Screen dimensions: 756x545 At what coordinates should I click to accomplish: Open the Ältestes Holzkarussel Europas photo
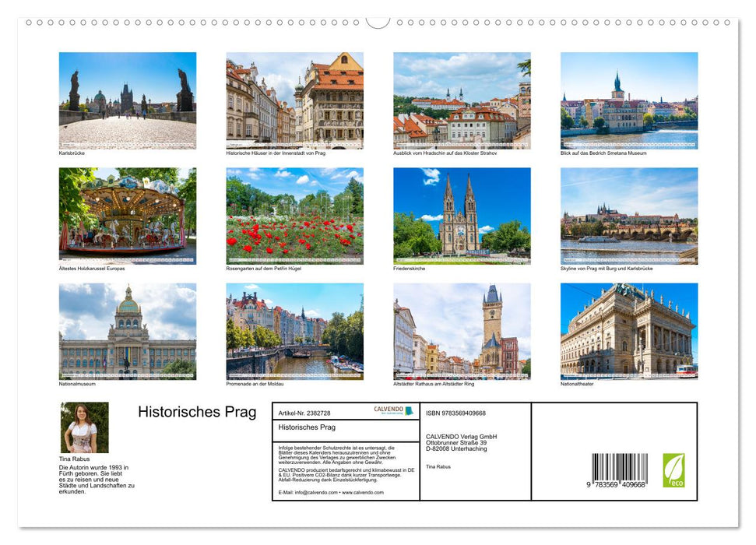[127, 216]
